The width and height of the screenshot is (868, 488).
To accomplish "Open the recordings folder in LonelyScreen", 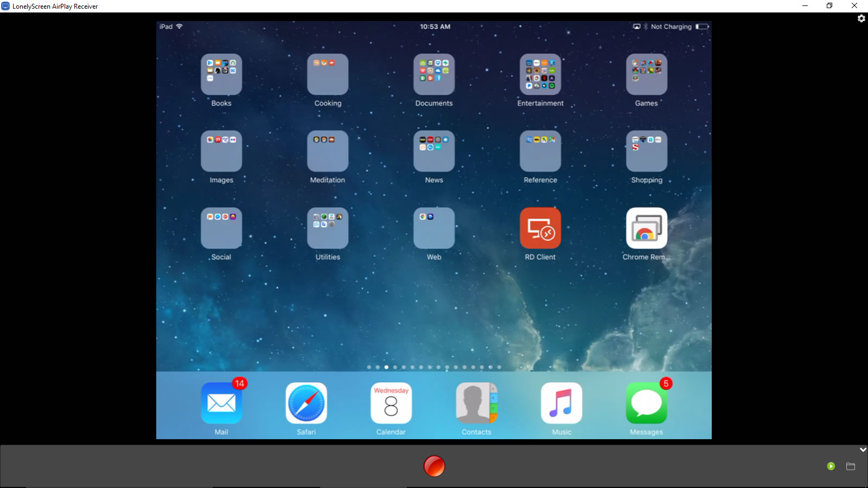I will point(851,466).
